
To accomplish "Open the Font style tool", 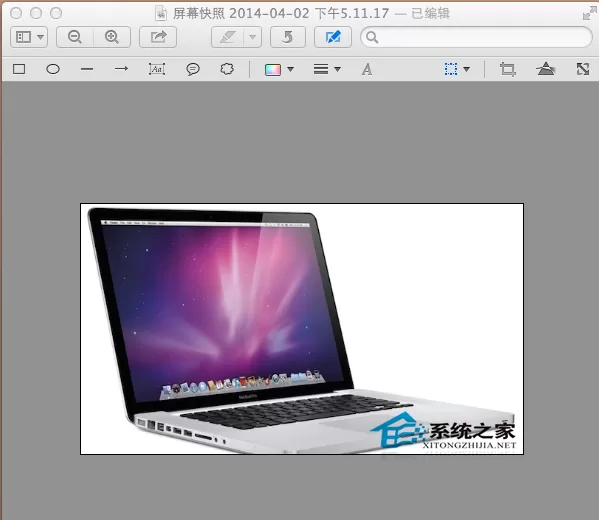I will tap(367, 69).
